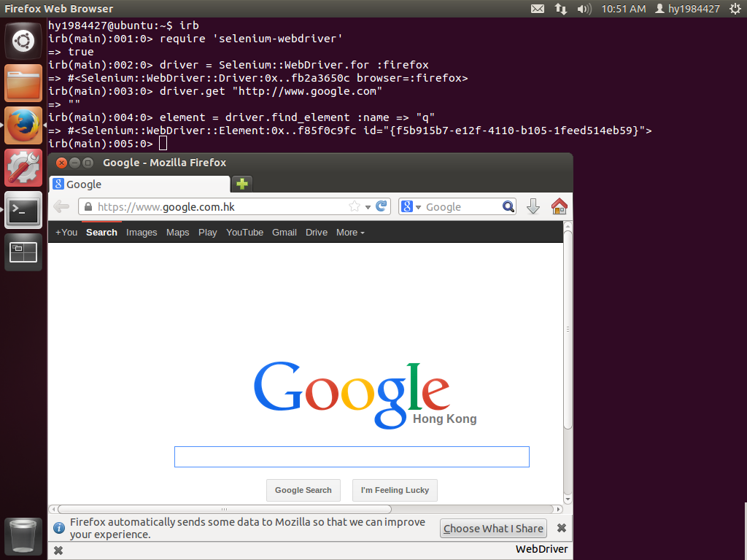Open the Workspace Switcher icon
Viewport: 747px width, 560px height.
click(x=23, y=252)
